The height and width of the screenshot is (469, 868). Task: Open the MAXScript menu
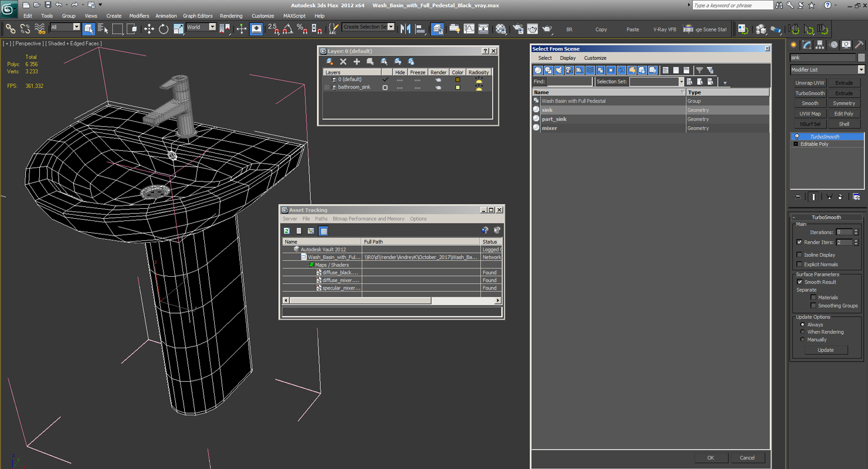(294, 16)
